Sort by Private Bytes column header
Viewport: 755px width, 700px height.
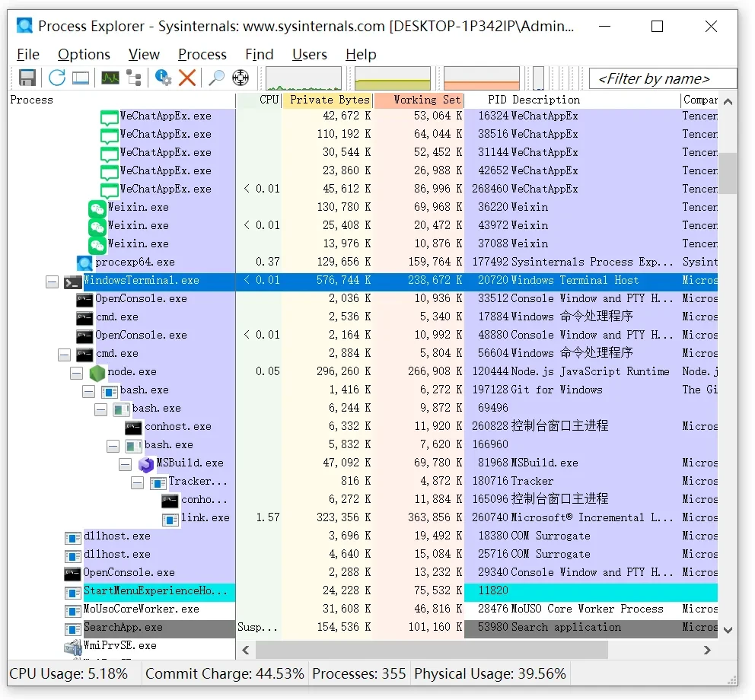[327, 100]
